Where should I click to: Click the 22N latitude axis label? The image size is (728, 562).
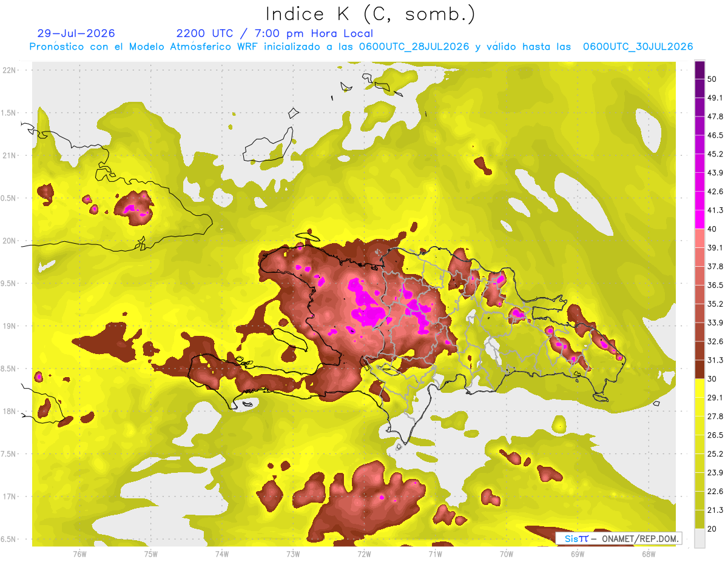point(10,70)
